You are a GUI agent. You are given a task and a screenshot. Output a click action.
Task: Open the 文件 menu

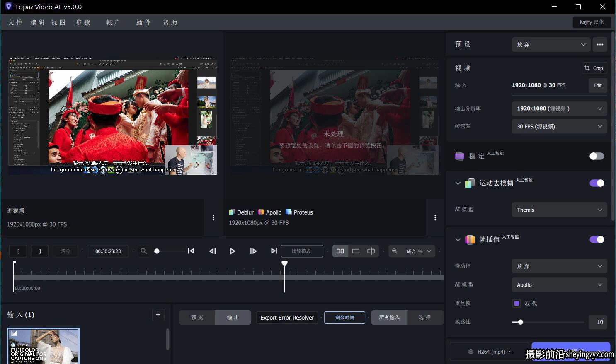coord(15,22)
